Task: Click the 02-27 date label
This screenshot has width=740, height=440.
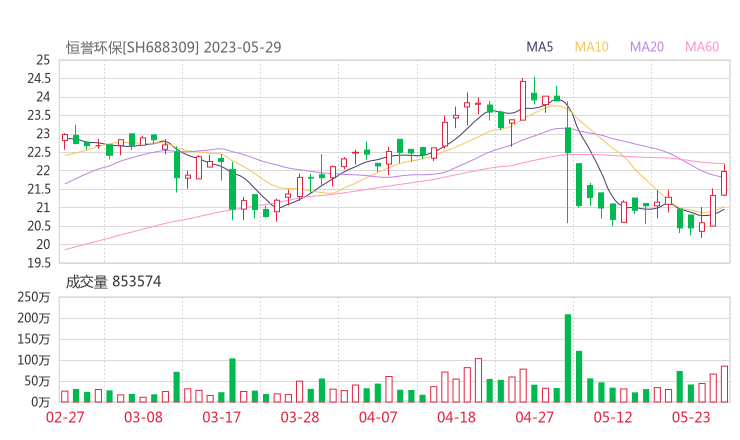Action: tap(65, 417)
